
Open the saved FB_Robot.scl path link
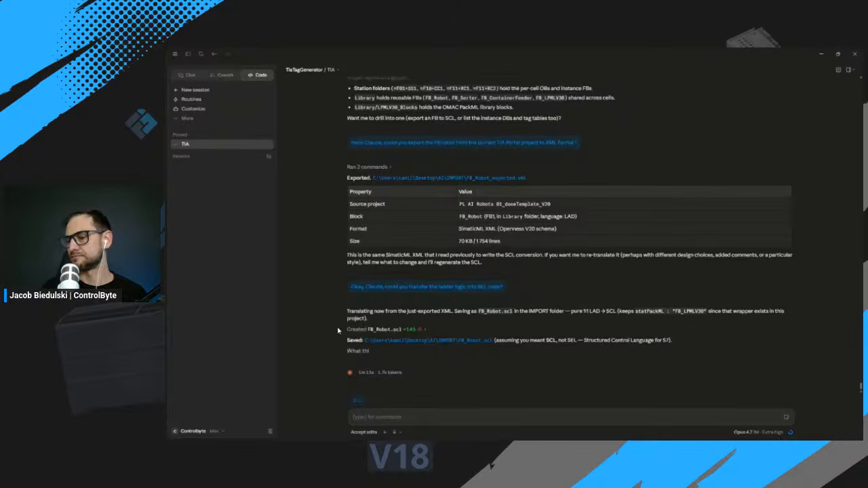point(428,340)
